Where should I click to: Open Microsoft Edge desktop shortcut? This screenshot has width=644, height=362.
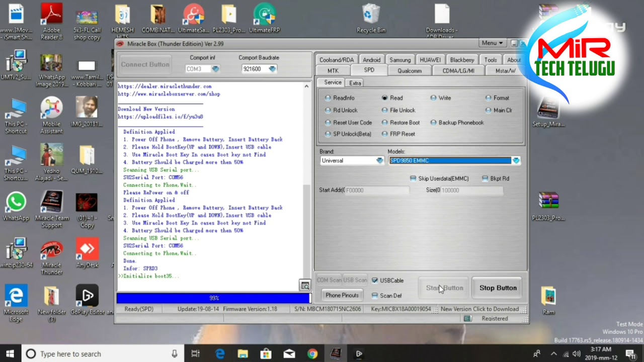pos(16,304)
